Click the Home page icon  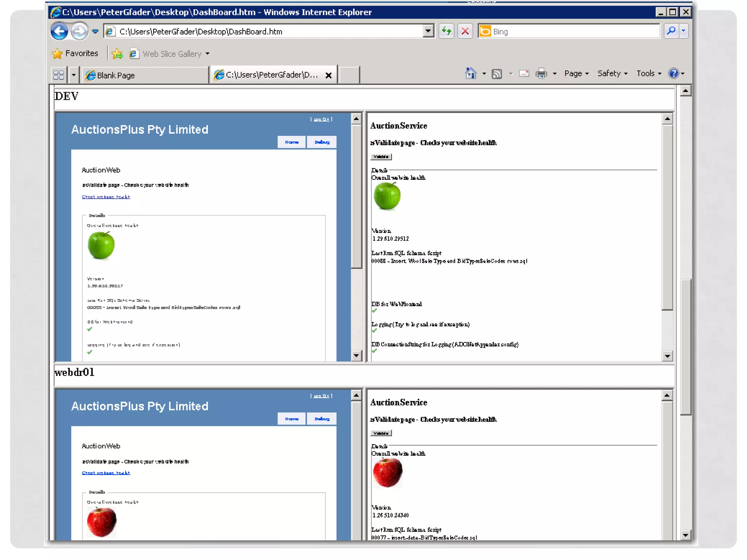(471, 74)
